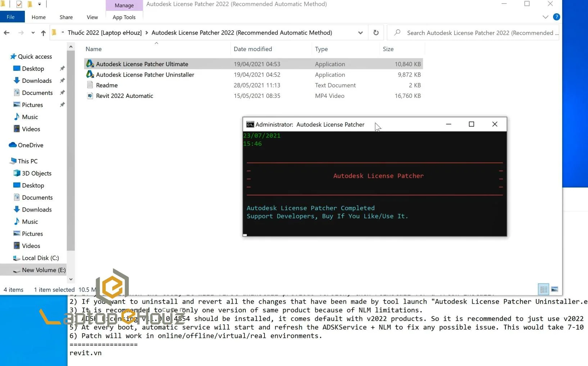Open Videos under Quick access
This screenshot has width=588, height=366.
(31, 129)
